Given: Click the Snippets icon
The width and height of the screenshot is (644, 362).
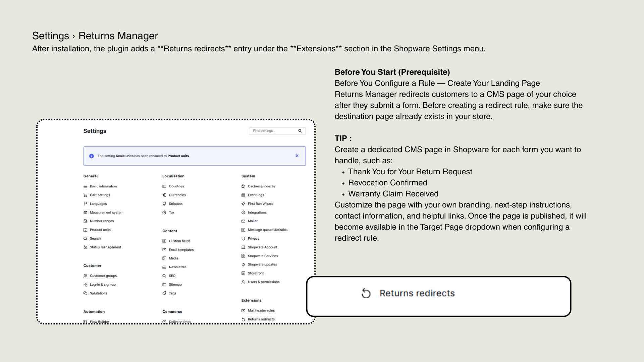Looking at the screenshot, I should [x=164, y=204].
